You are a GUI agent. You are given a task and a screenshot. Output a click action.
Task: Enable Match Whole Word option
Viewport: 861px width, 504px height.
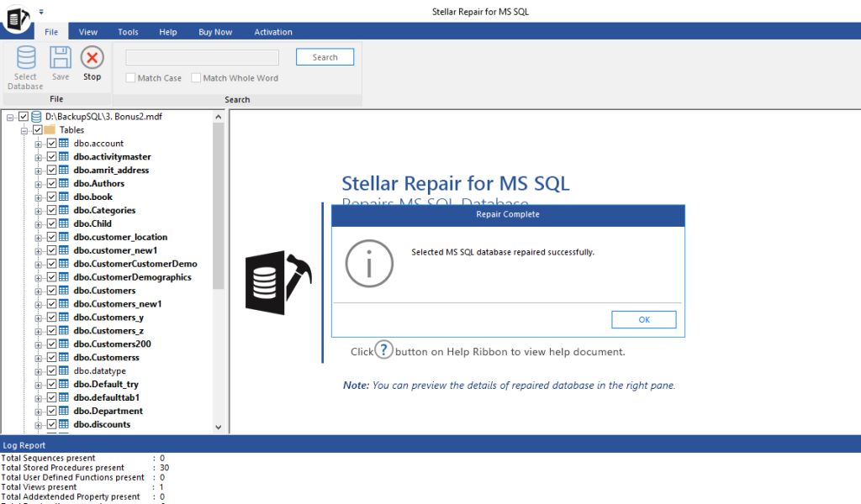pos(198,77)
